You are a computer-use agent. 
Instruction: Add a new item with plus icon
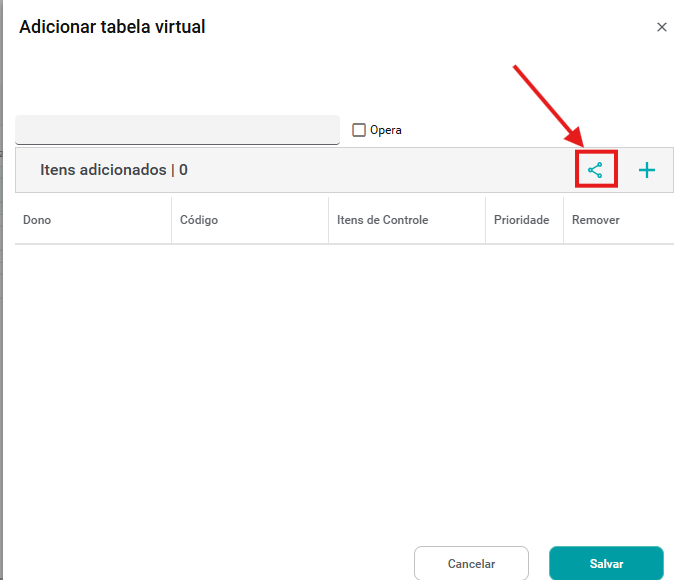coord(647,170)
